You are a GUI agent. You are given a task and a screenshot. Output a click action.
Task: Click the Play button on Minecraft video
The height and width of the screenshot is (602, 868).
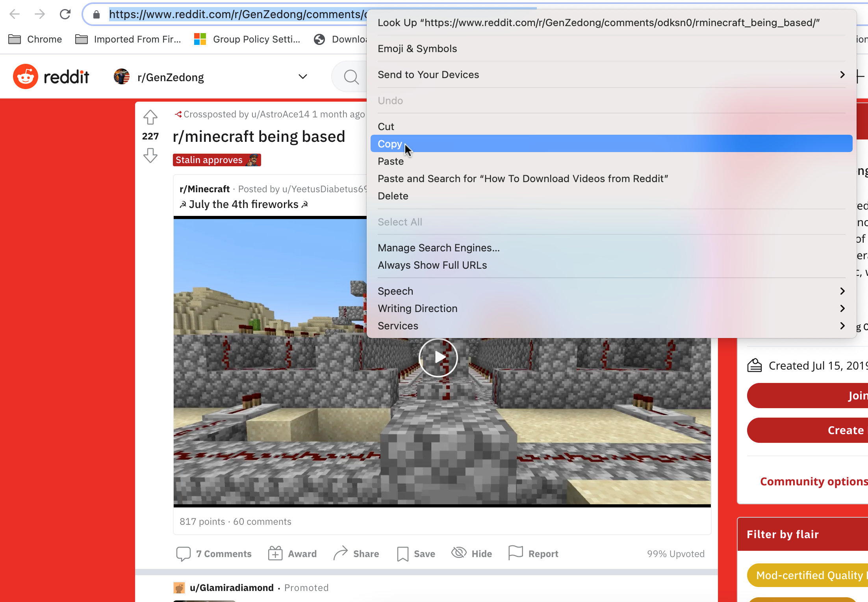(x=439, y=358)
